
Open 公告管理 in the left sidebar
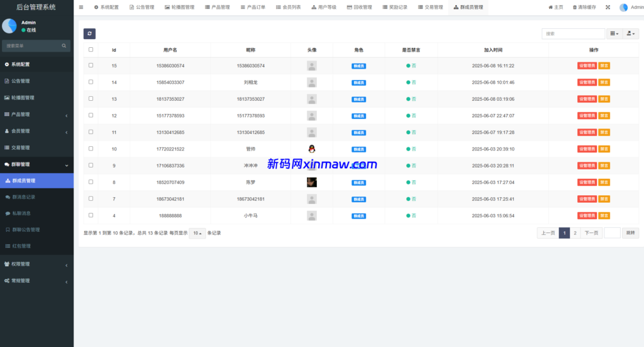coord(37,81)
